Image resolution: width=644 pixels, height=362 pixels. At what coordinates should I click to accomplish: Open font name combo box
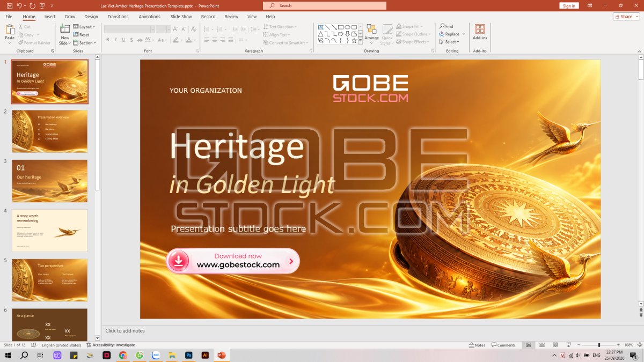(129, 29)
